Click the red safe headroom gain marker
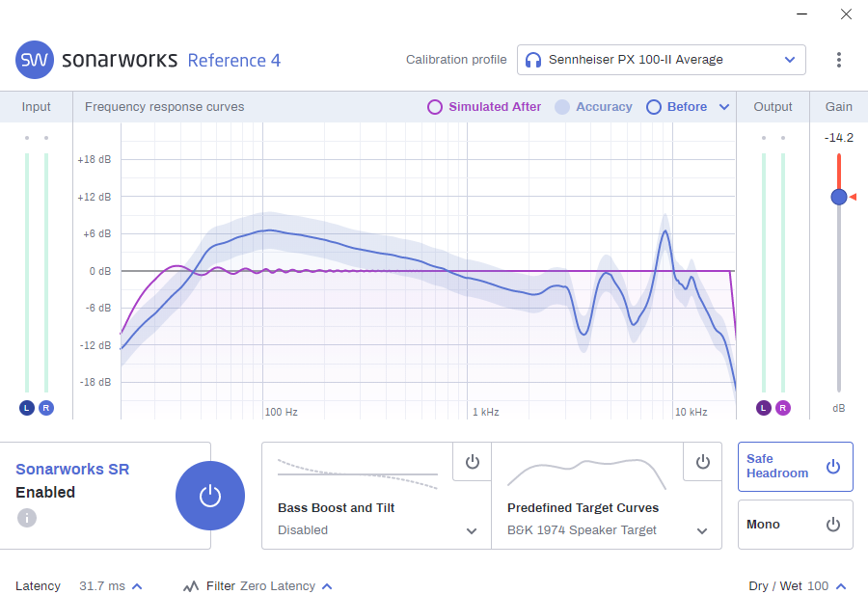868x595 pixels. tap(854, 197)
